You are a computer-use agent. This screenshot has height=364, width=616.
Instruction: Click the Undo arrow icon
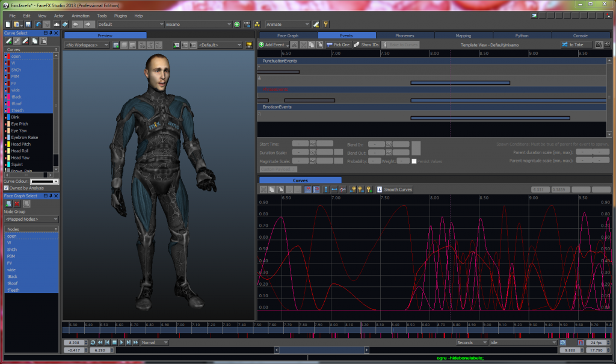(x=38, y=25)
